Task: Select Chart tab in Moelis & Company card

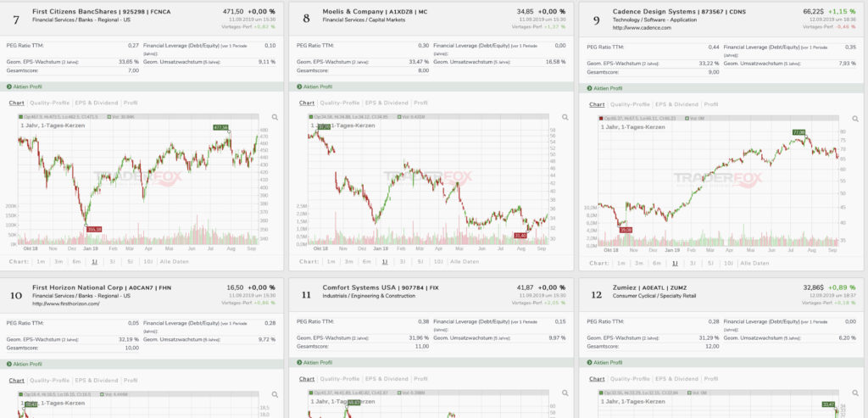Action: click(307, 103)
